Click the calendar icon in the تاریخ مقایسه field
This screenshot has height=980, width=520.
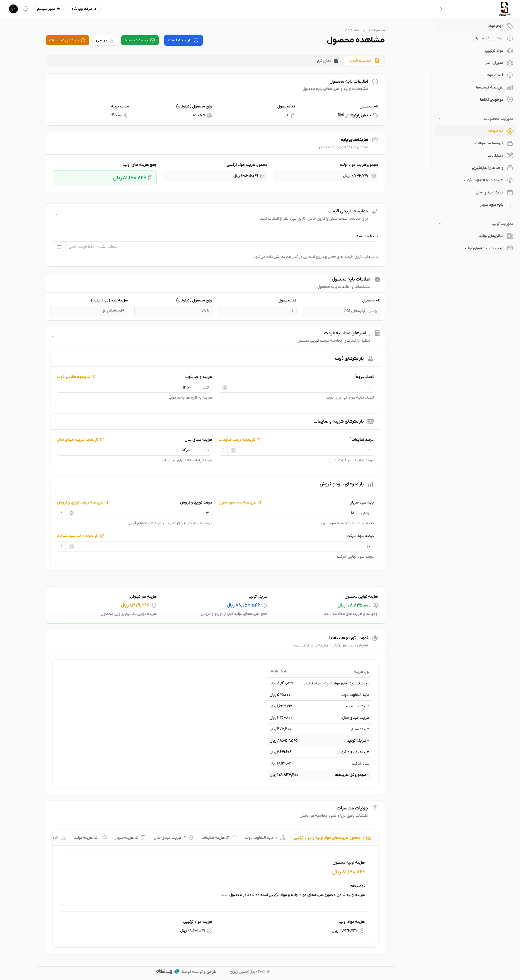tap(59, 247)
